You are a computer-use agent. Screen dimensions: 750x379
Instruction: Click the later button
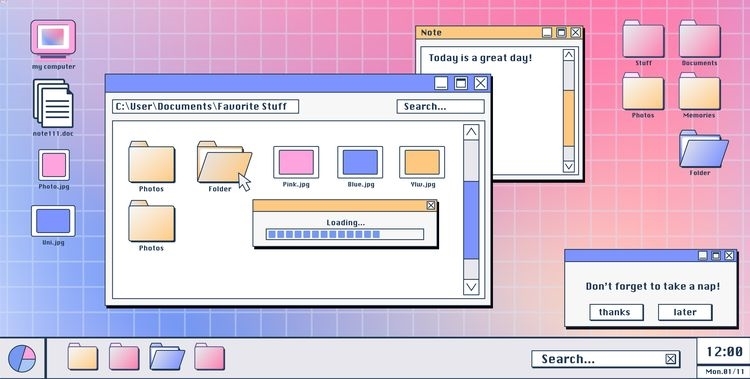[685, 312]
